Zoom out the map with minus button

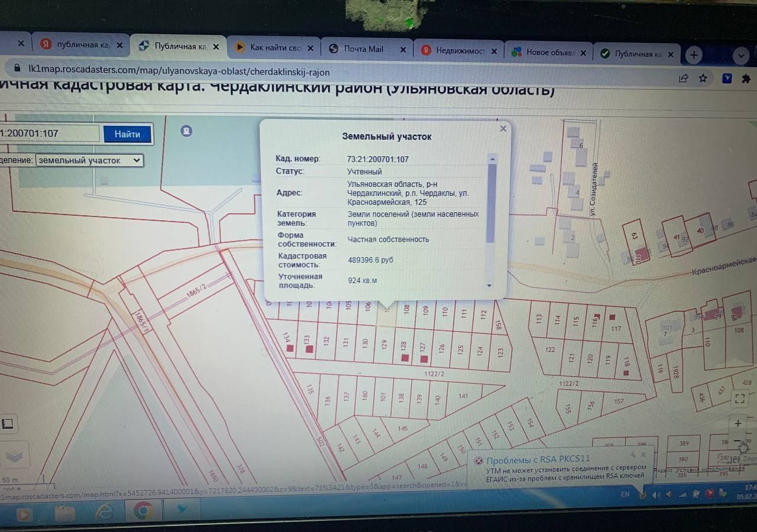pyautogui.click(x=737, y=441)
